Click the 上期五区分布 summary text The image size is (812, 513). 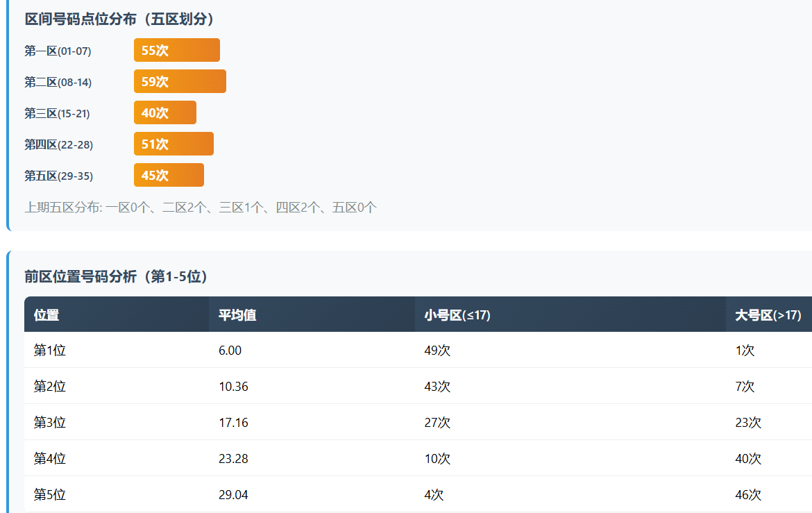tap(201, 207)
